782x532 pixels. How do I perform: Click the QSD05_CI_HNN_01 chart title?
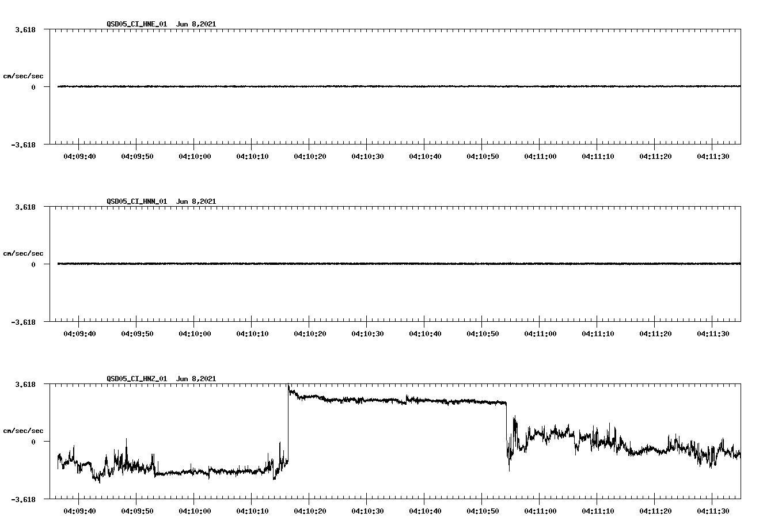click(x=137, y=202)
